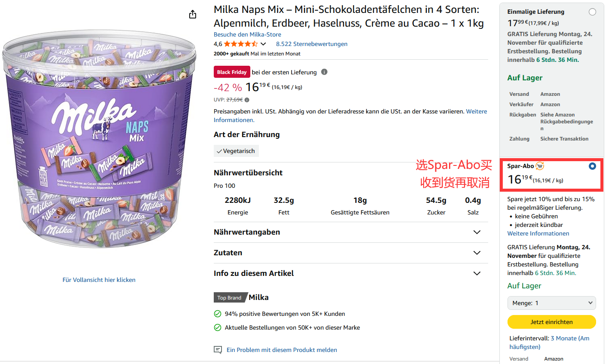
Task: Expand the Zutaten section
Action: click(477, 253)
